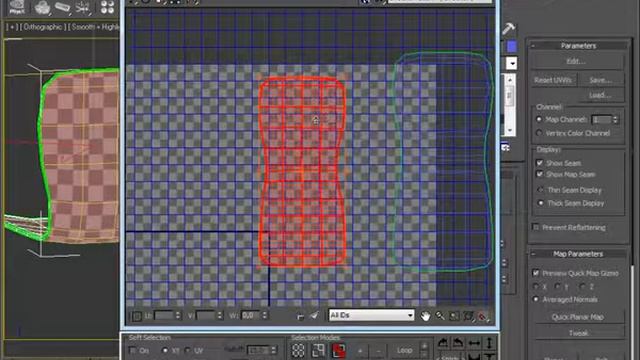
Task: Toggle Preview Quick Map Gizmo checkbox
Action: (536, 273)
